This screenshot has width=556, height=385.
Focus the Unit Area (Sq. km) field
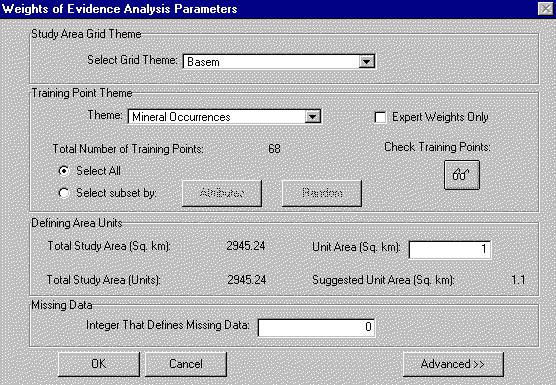tap(450, 249)
